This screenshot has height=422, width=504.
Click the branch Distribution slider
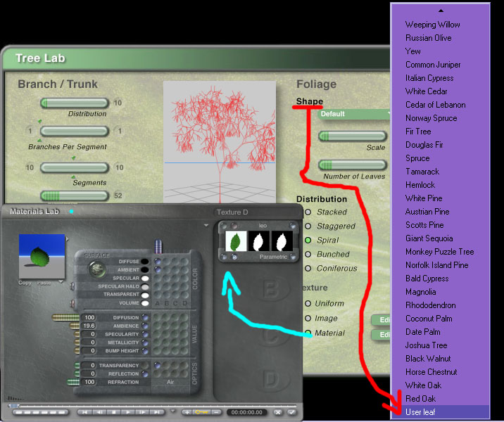tap(75, 103)
